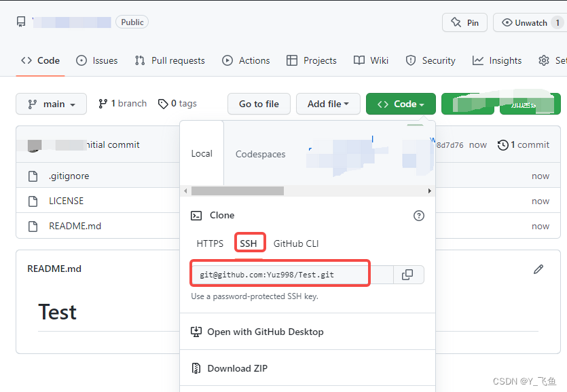
Task: Open the Clone help question-mark icon
Action: pyautogui.click(x=419, y=216)
